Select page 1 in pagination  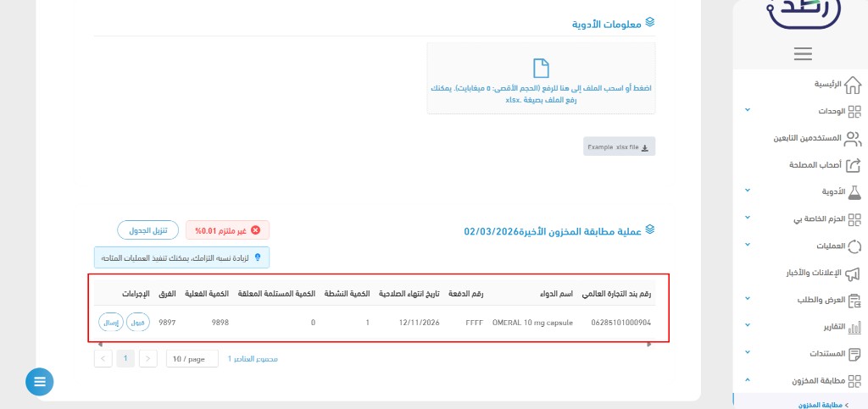click(125, 359)
